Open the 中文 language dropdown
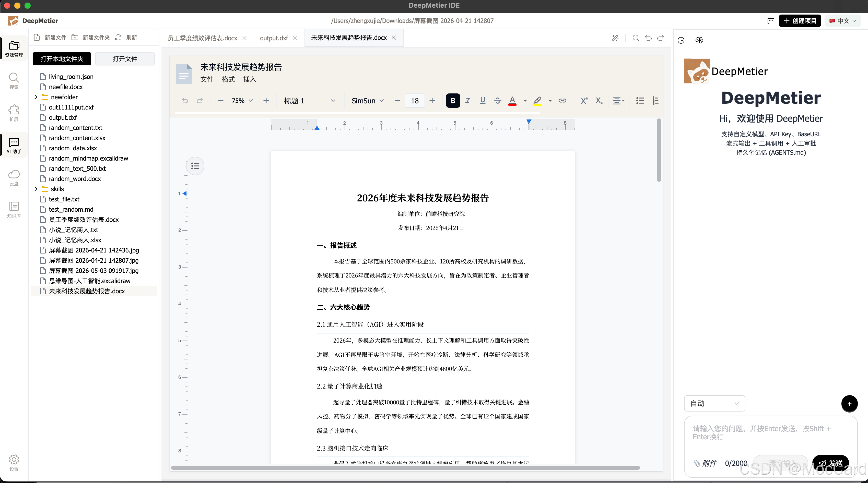868x483 pixels. [x=843, y=21]
